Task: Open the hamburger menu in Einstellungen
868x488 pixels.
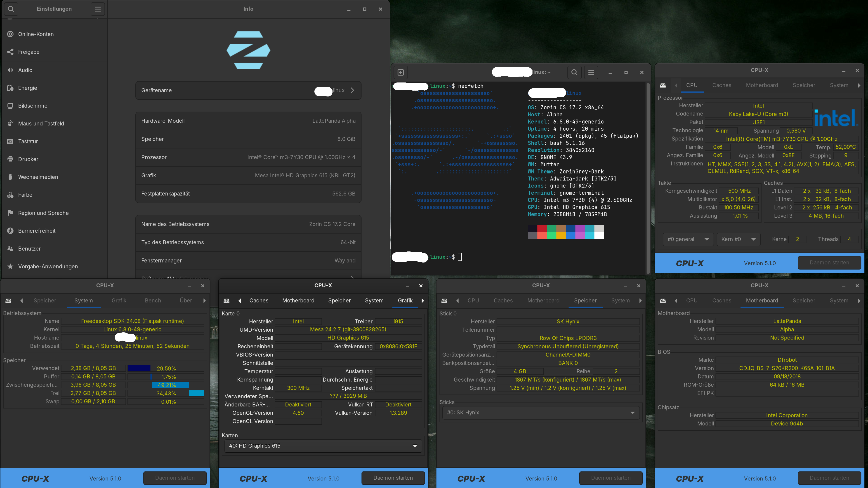Action: click(98, 9)
